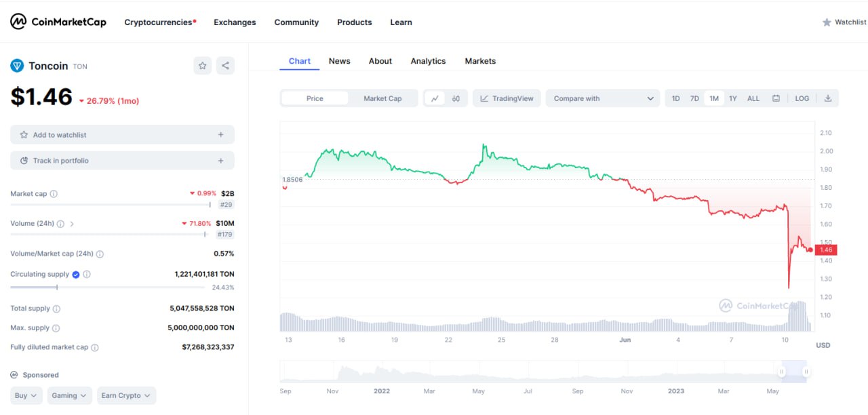Switch to the About tab

coord(380,61)
